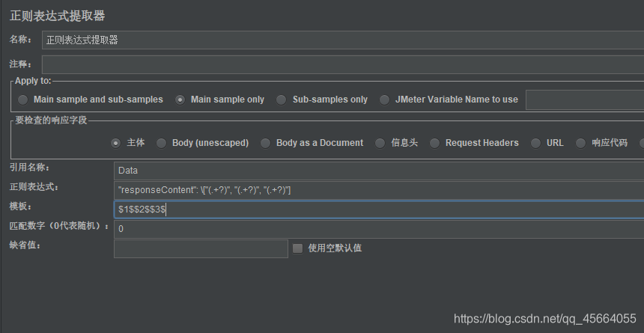The width and height of the screenshot is (644, 333).
Task: Click the 注释 comment input field
Action: [343, 65]
